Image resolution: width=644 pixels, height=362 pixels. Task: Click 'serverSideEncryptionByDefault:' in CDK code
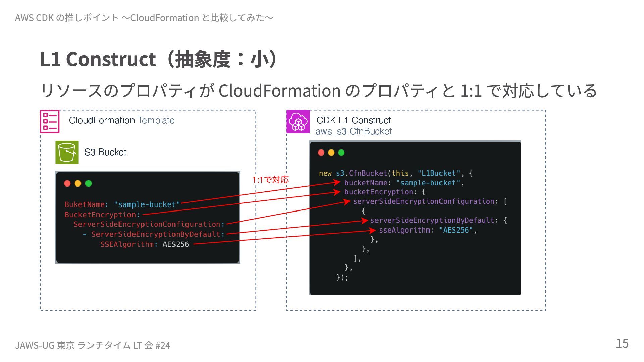coord(434,221)
